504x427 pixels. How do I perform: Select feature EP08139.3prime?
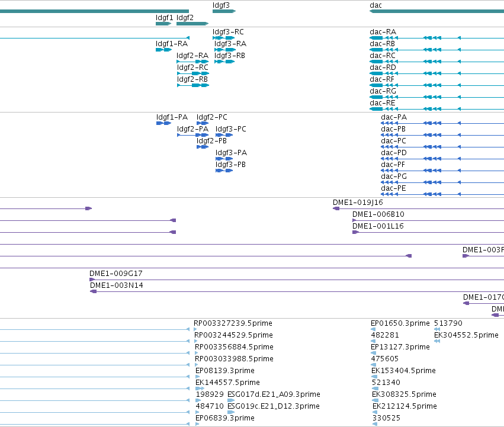pyautogui.click(x=197, y=377)
